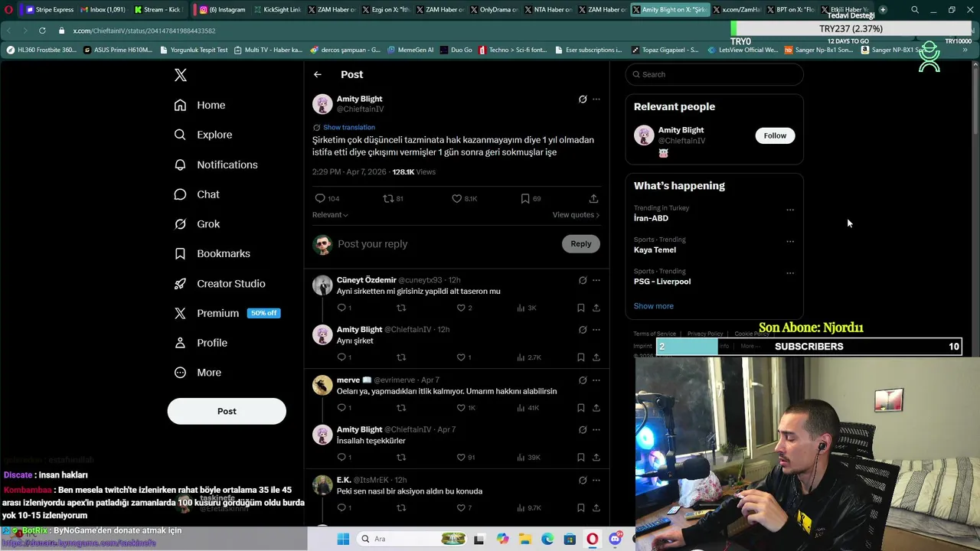The image size is (980, 551).
Task: Open Grok in sidebar
Action: point(197,224)
